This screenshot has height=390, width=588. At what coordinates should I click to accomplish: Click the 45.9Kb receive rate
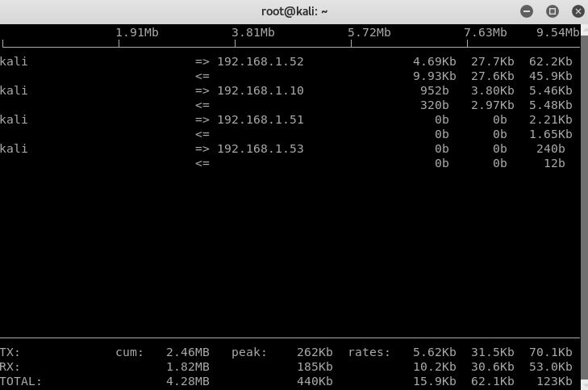tap(551, 76)
